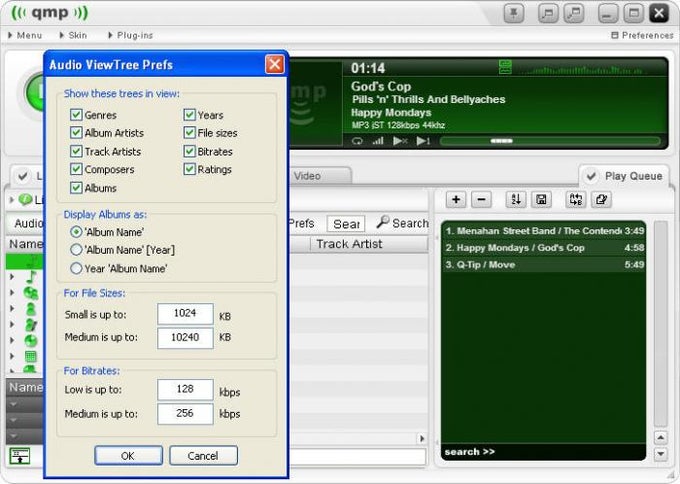Expand the disc album tree node arrow
The image size is (680, 484).
12,340
